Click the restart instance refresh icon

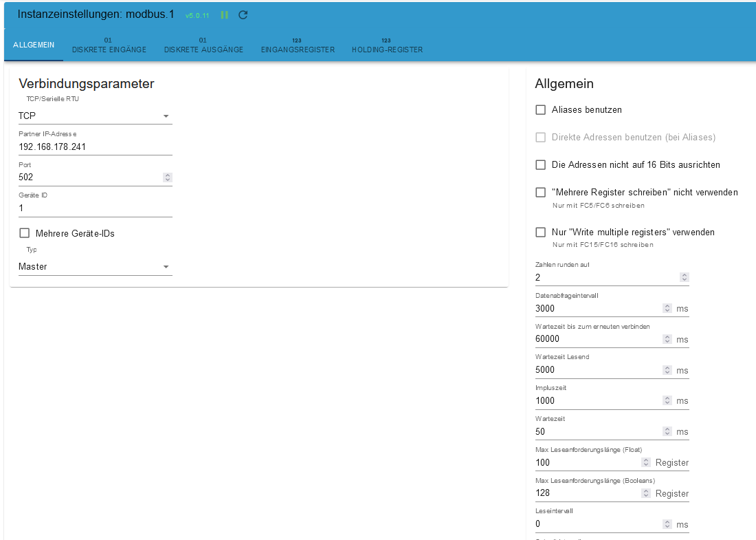pos(243,14)
